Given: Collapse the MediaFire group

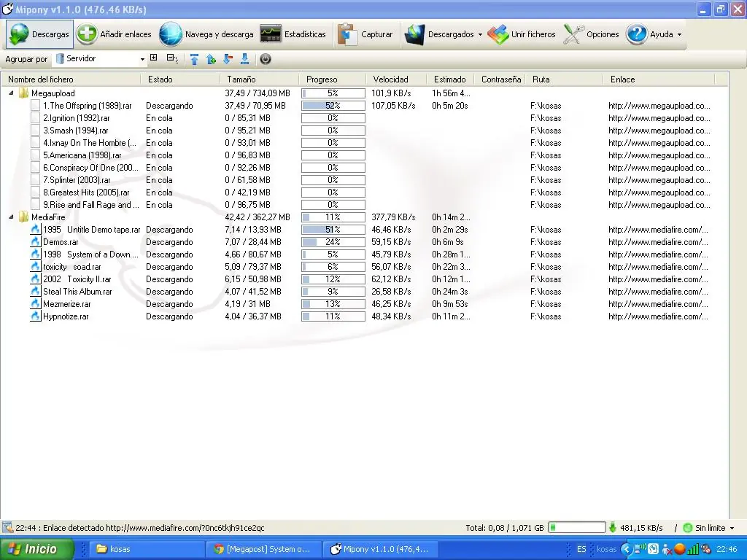Looking at the screenshot, I should click(11, 217).
